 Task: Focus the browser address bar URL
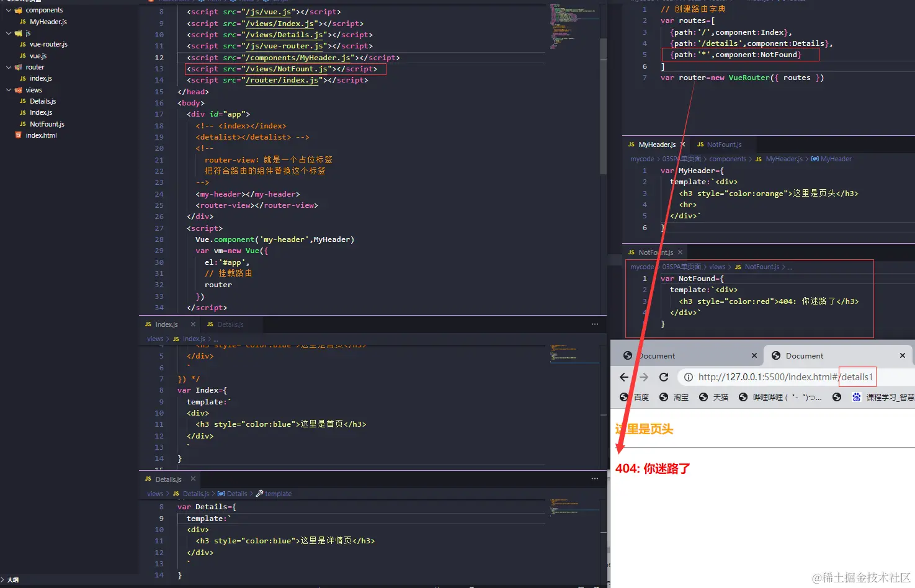coord(785,377)
